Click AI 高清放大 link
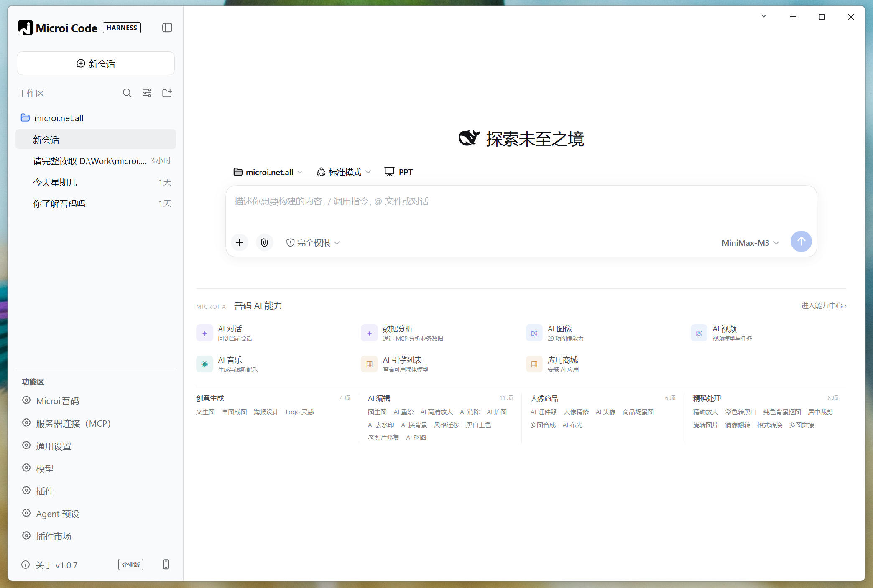 [436, 412]
